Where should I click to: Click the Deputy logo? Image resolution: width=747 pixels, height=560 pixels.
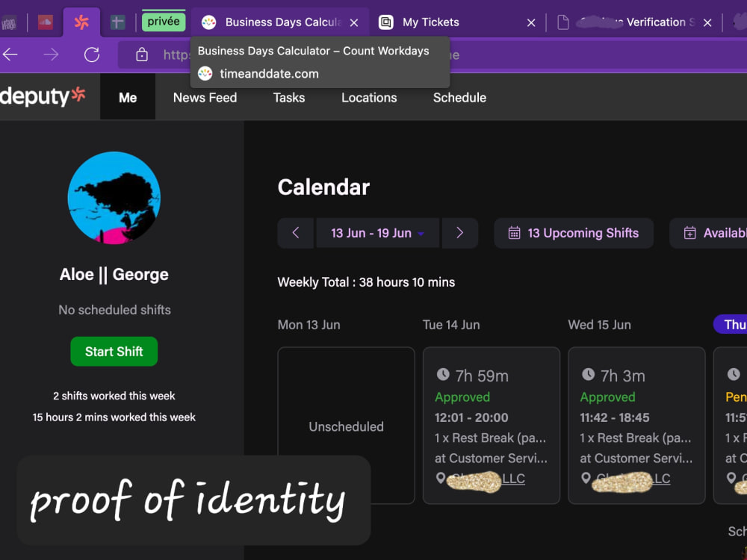[x=43, y=96]
